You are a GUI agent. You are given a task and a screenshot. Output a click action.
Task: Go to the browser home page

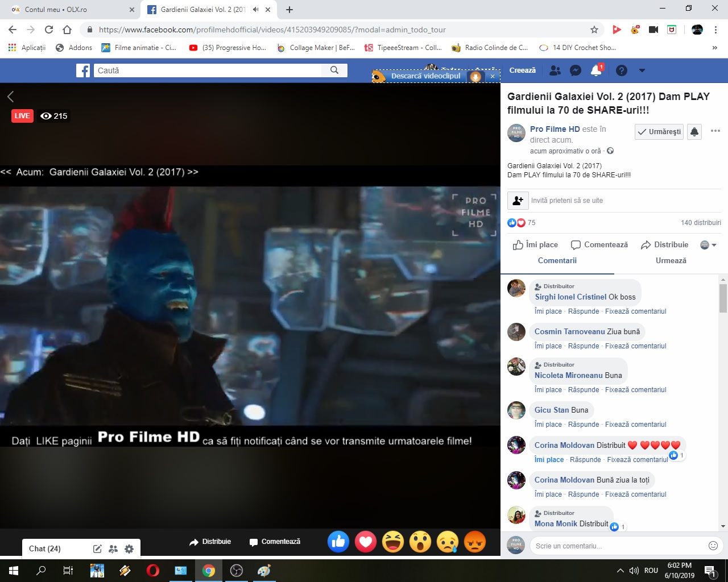(67, 30)
